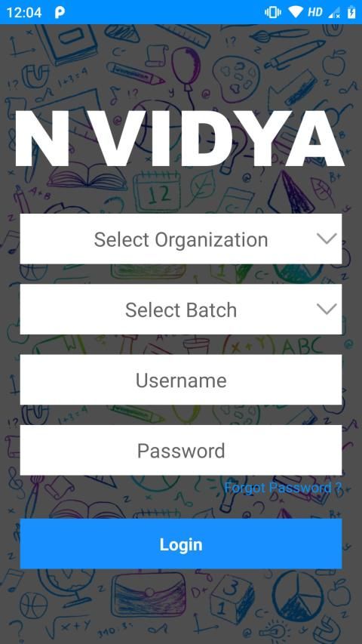Viewport: 362px width, 644px height.
Task: Tap the chevron beside Select Batch
Action: tap(327, 310)
